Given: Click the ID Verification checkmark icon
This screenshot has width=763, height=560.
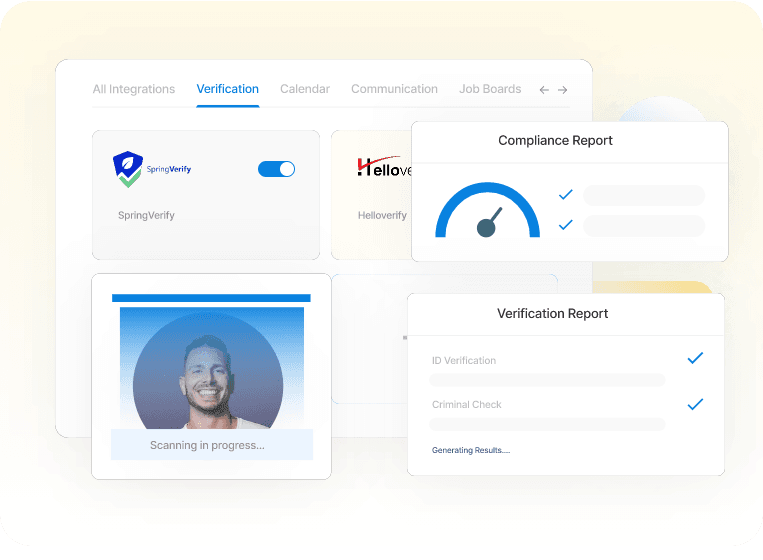Looking at the screenshot, I should click(x=695, y=358).
